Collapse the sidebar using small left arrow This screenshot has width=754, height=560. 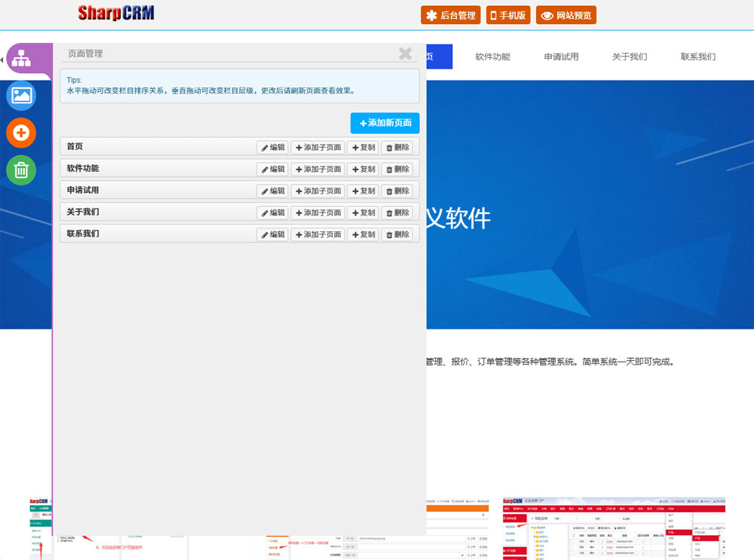click(2, 60)
